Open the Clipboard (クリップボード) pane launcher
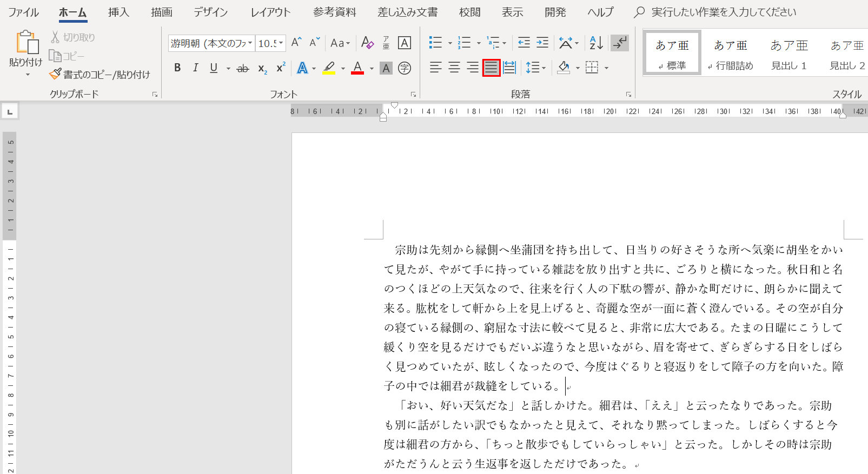The height and width of the screenshot is (474, 868). pos(155,95)
